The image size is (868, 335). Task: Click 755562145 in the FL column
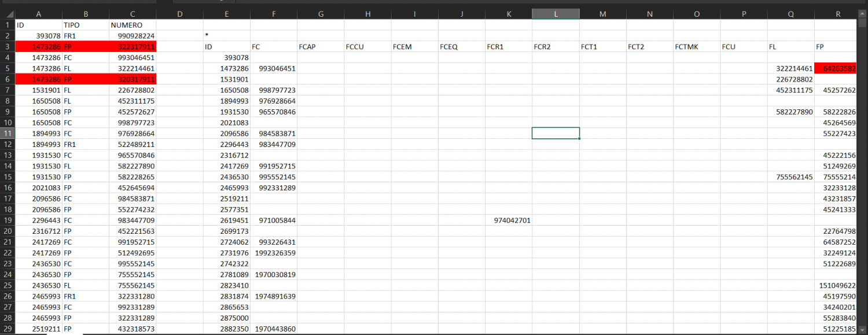790,176
